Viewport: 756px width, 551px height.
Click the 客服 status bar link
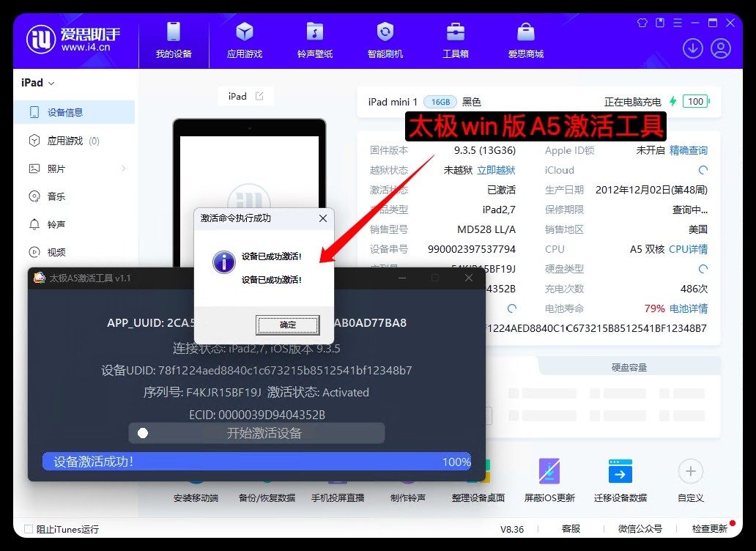(x=571, y=529)
